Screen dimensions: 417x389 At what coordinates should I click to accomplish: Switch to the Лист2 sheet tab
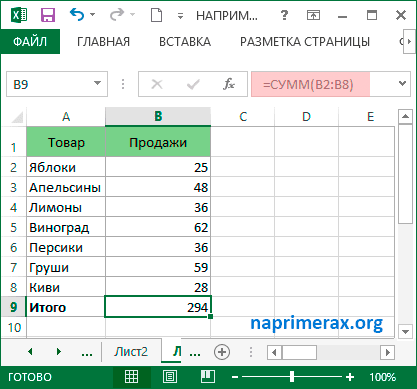click(131, 352)
